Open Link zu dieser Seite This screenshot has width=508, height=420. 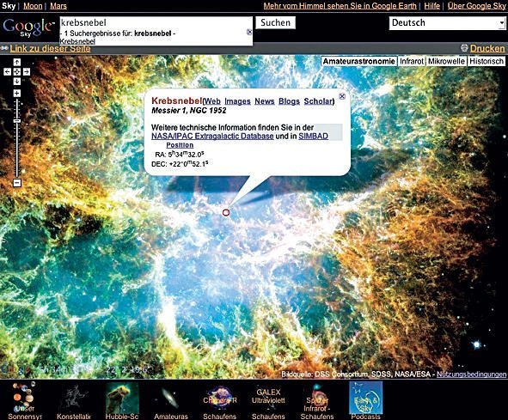[x=50, y=49]
